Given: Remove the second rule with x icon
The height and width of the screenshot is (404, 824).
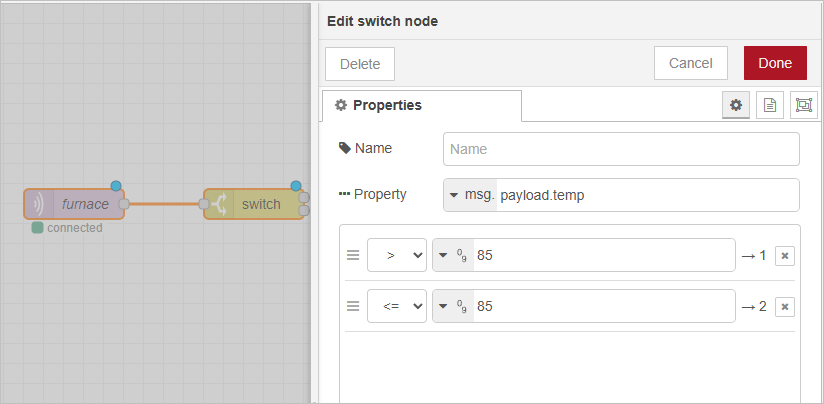Looking at the screenshot, I should pyautogui.click(x=785, y=306).
